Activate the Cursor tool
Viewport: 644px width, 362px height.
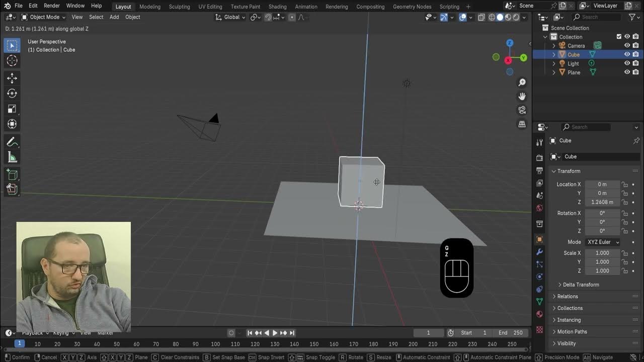[x=12, y=61]
